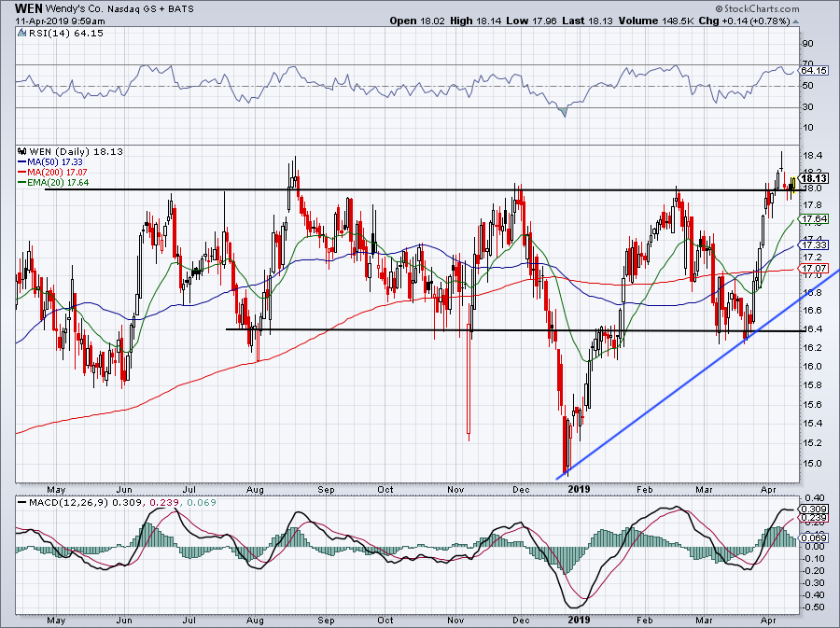Viewport: 840px width, 628px height.
Task: Click the red MA(200) legend line swatch
Action: (22, 173)
